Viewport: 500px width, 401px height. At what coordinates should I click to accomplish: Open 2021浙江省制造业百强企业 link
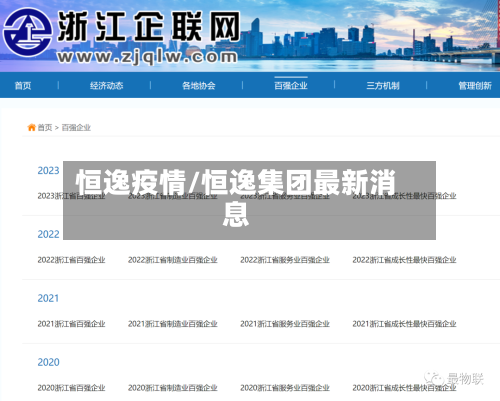pos(173,324)
